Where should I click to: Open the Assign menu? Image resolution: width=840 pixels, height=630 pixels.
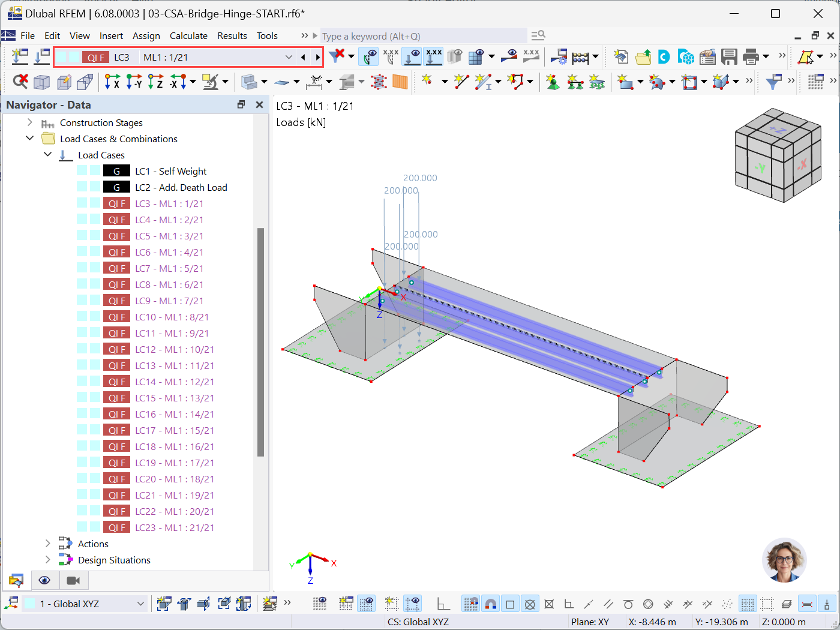click(x=146, y=36)
